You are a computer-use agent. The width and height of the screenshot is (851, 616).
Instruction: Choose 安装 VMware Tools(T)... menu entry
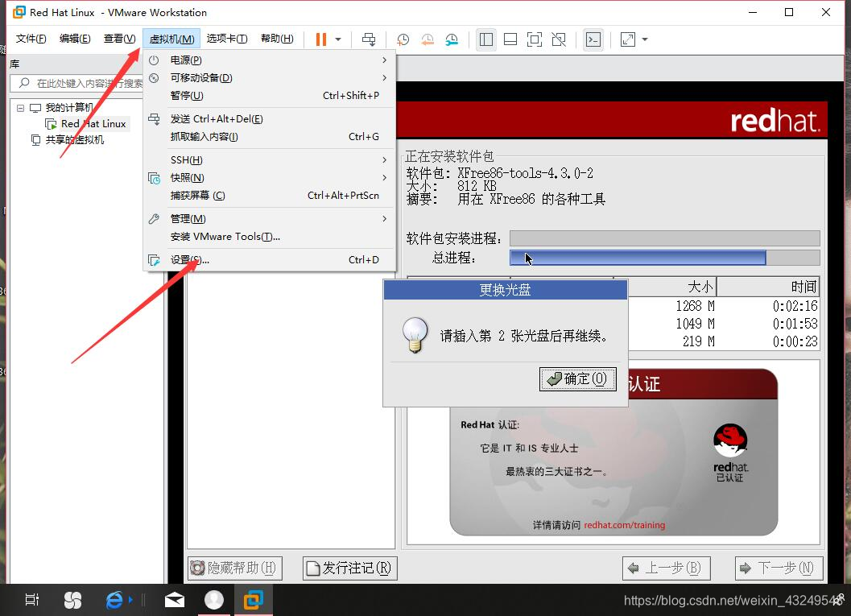pos(269,237)
